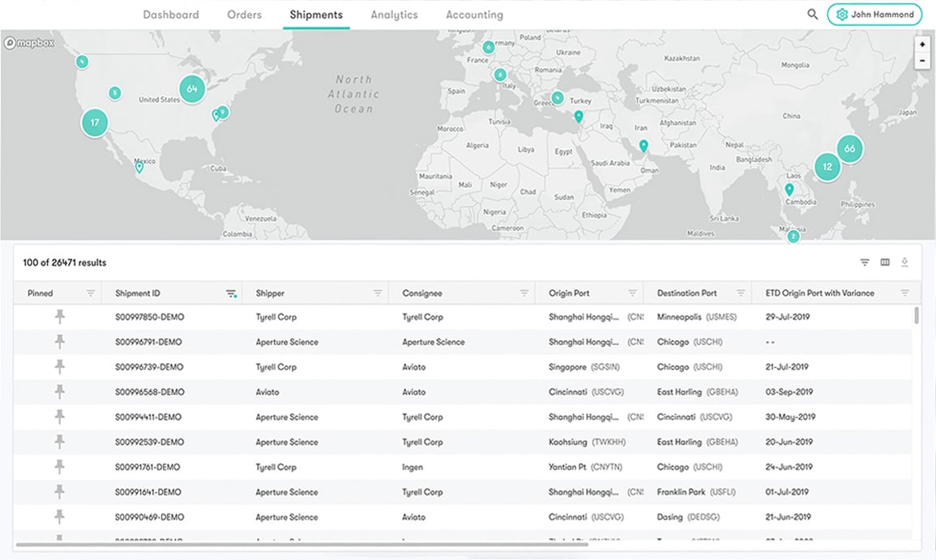The width and height of the screenshot is (936, 560).
Task: Click the 64 shipments map cluster
Action: pyautogui.click(x=191, y=89)
